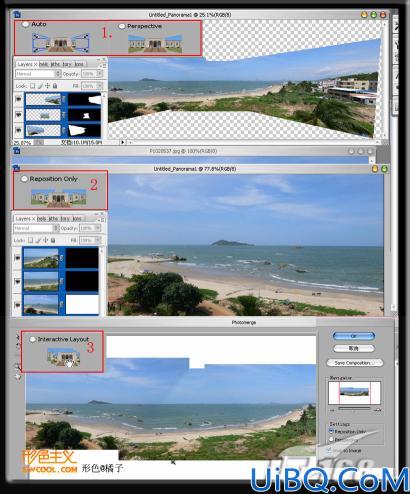The width and height of the screenshot is (410, 494).
Task: Open the lower Layers panel options menu icon
Action: [102, 219]
